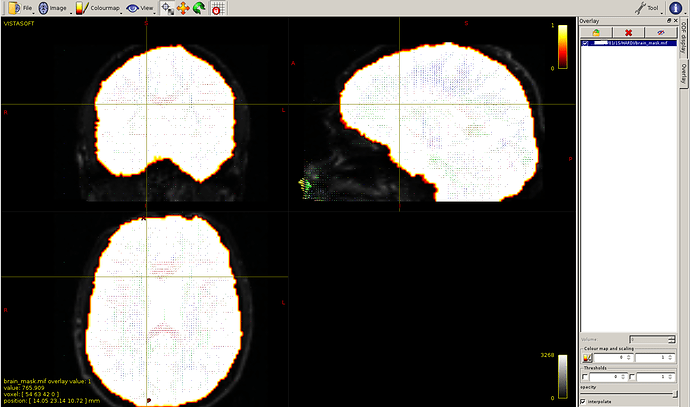This screenshot has width=690, height=407.
Task: Click the Tool menu wrench icon
Action: click(640, 8)
